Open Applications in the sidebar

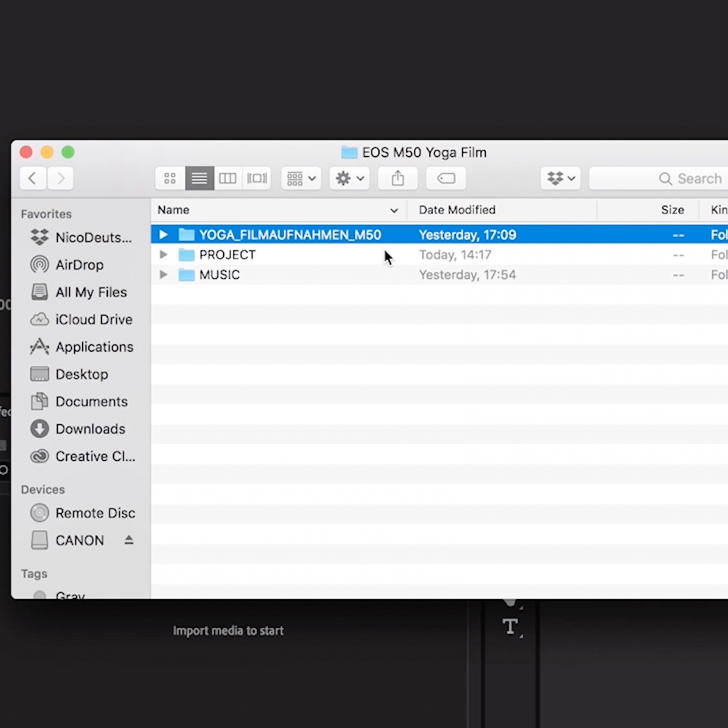[x=82, y=347]
